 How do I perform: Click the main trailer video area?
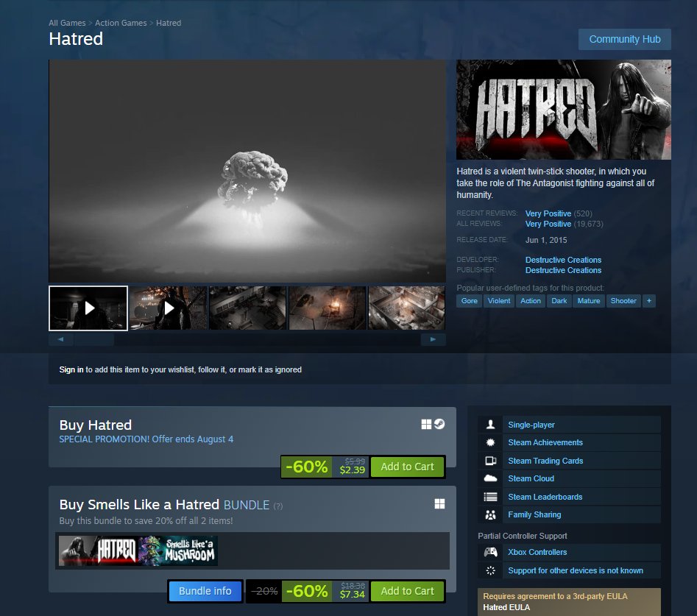pyautogui.click(x=247, y=171)
